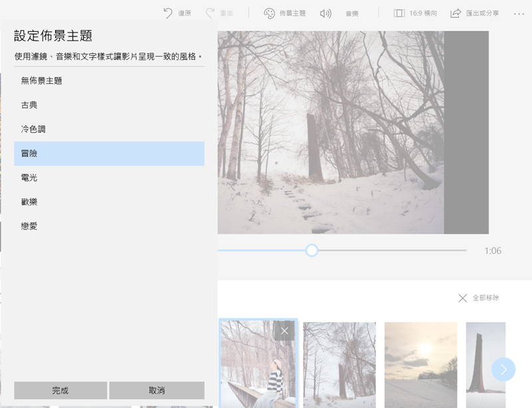This screenshot has height=408, width=532.
Task: Click the 音樂 label in the toolbar
Action: 352,13
